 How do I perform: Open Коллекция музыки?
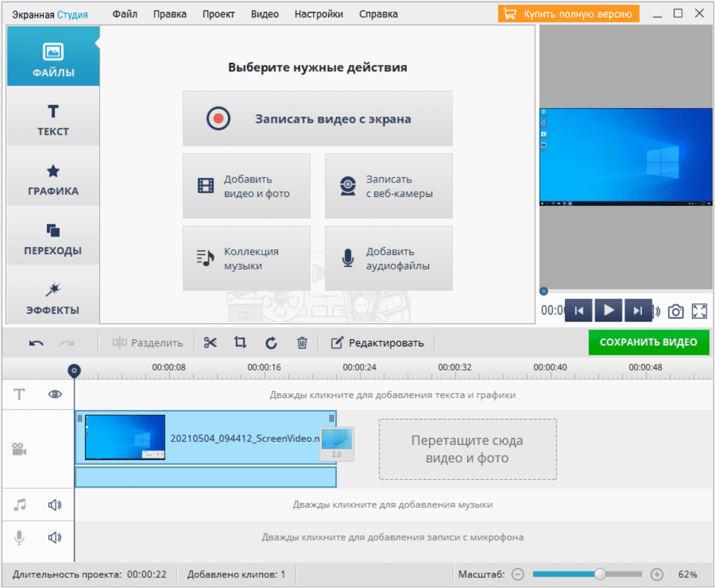click(247, 258)
